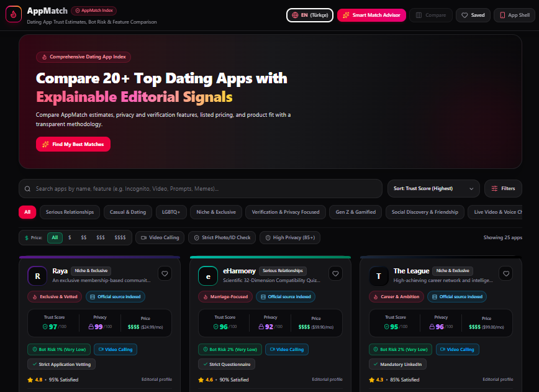This screenshot has height=392, width=539.
Task: Toggle the Strict Photo/ID Check filter
Action: pos(222,237)
